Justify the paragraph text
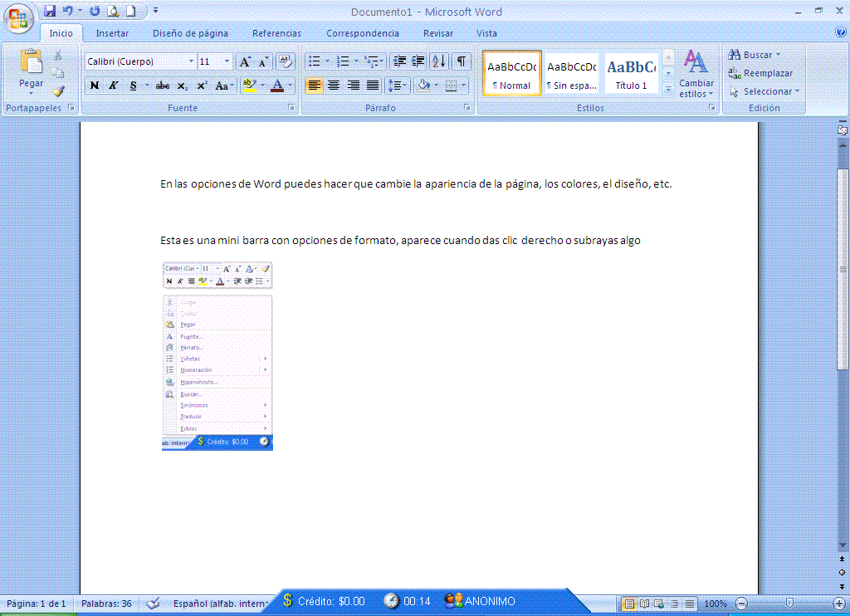The height and width of the screenshot is (616, 850). pos(373,86)
